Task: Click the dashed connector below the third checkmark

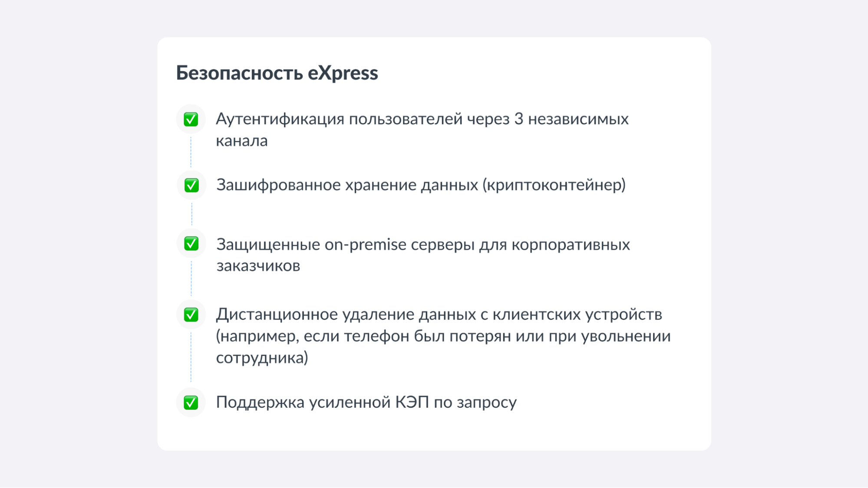Action: (191, 278)
